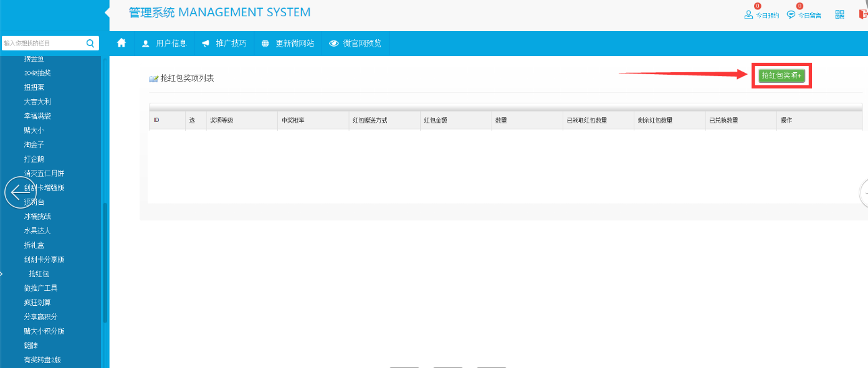Open 今日预约 appointments icon
Image resolution: width=868 pixels, height=368 pixels.
tap(749, 14)
